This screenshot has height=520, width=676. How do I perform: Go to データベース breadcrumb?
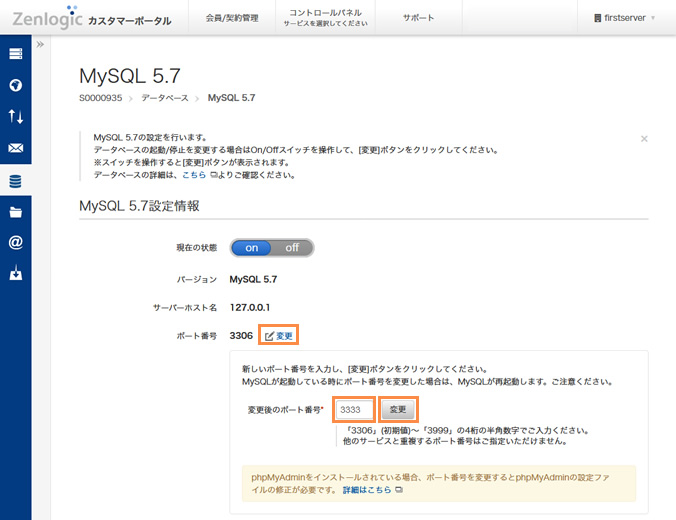tap(165, 98)
